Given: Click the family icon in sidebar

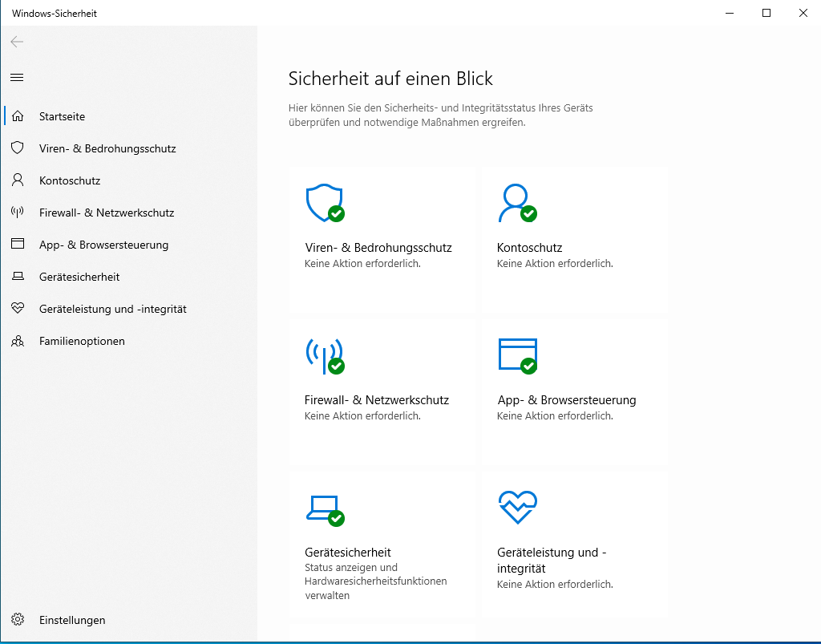Looking at the screenshot, I should pos(18,341).
